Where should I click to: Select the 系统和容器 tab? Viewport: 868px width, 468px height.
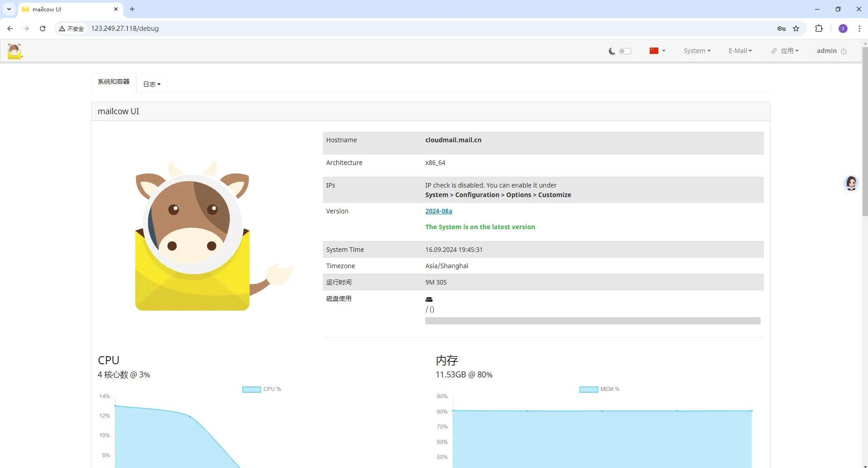pos(114,82)
